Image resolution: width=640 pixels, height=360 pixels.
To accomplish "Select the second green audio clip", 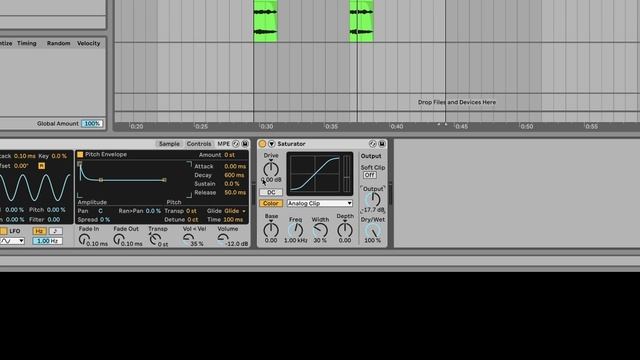I will click(x=362, y=21).
